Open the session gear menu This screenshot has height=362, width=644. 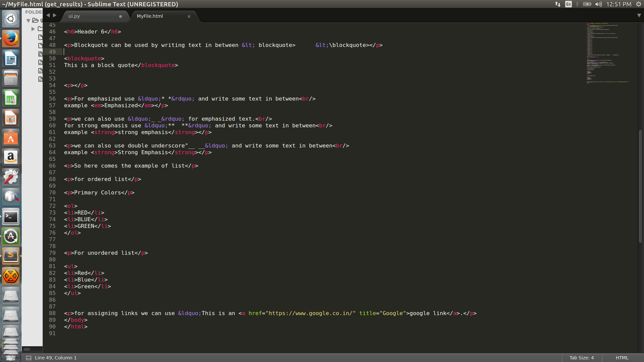pos(639,4)
